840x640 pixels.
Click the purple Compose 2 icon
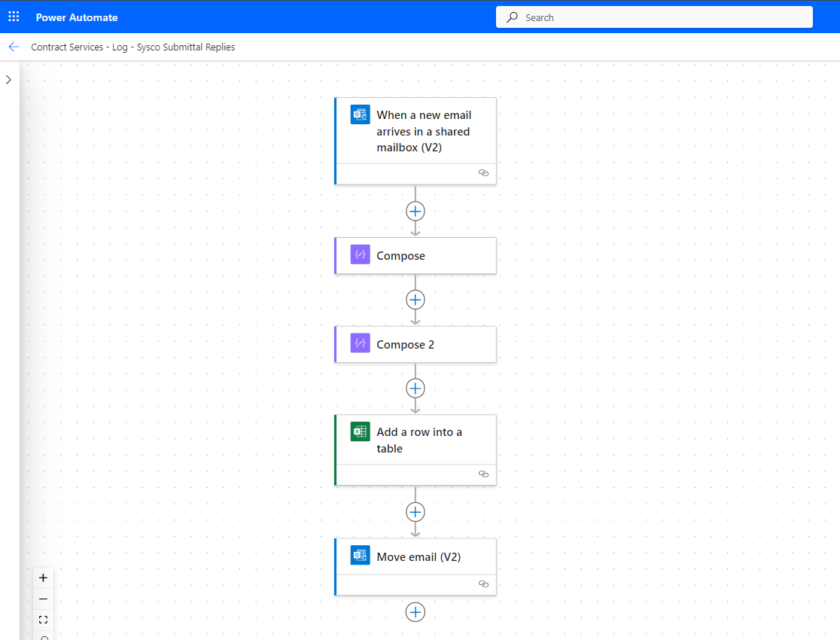pyautogui.click(x=360, y=343)
